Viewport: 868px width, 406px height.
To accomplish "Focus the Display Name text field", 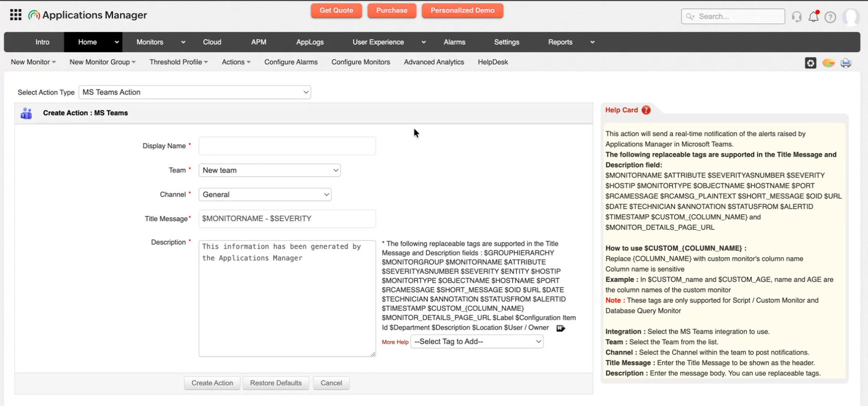I will (287, 146).
